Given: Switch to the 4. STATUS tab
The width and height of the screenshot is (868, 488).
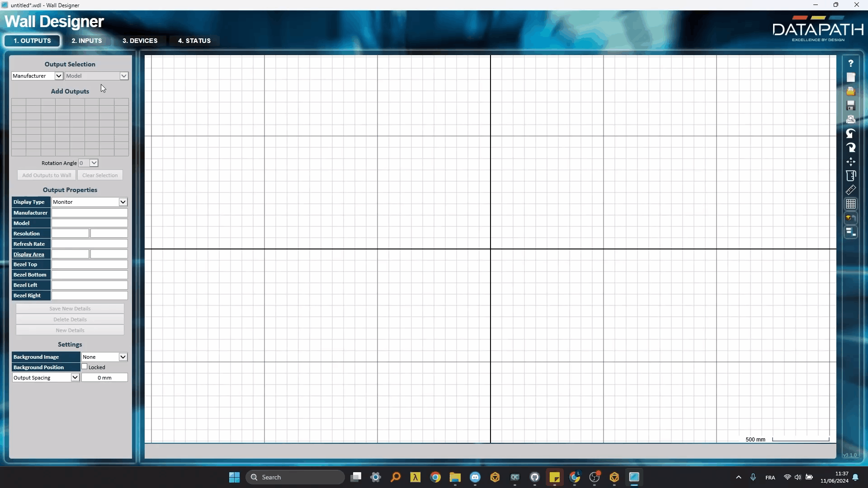Looking at the screenshot, I should coord(194,41).
